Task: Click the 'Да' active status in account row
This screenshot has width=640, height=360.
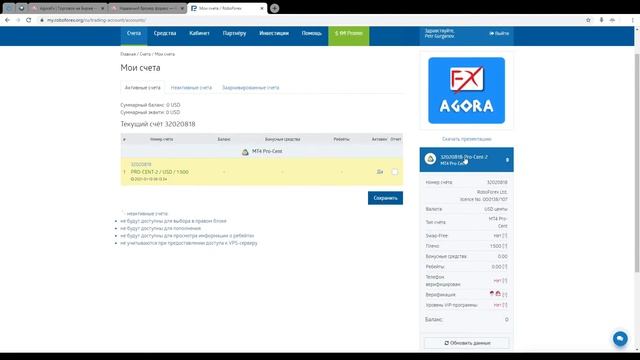Action: tap(380, 172)
